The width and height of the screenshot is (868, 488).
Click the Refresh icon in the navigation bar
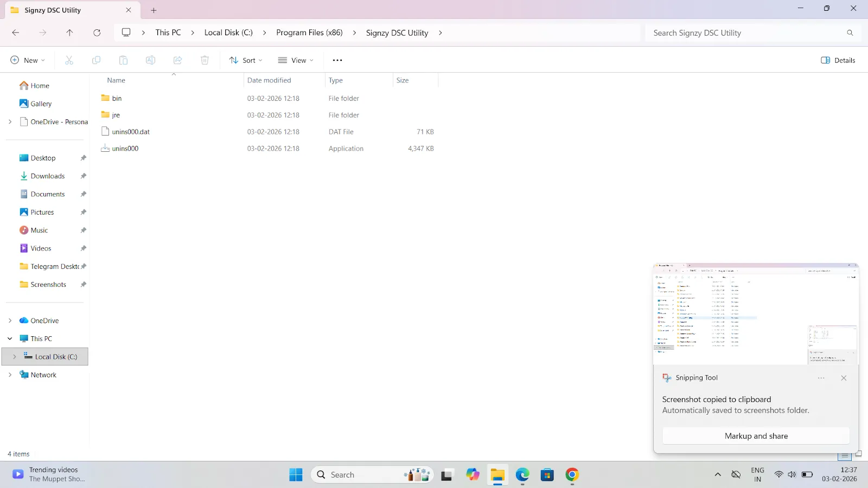pos(97,33)
